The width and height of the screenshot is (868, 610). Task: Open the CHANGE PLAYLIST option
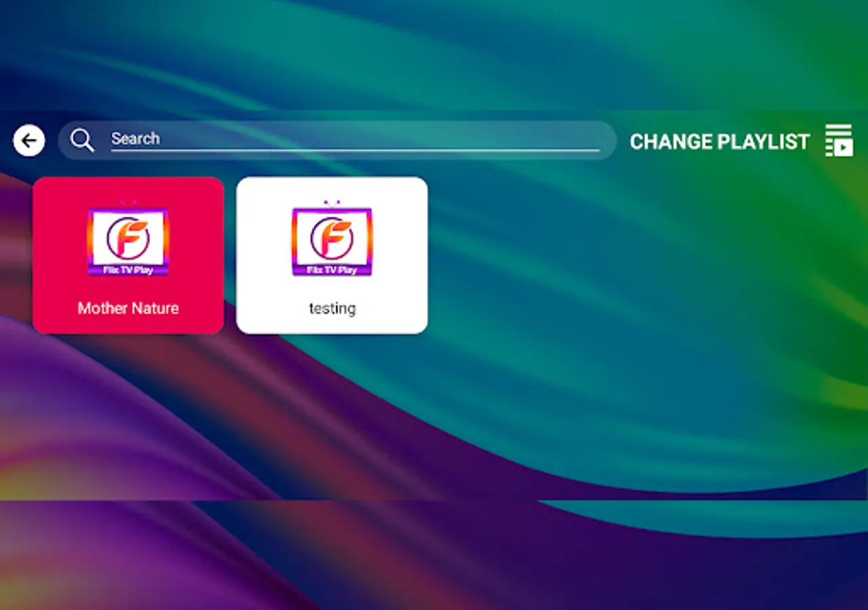click(x=719, y=142)
